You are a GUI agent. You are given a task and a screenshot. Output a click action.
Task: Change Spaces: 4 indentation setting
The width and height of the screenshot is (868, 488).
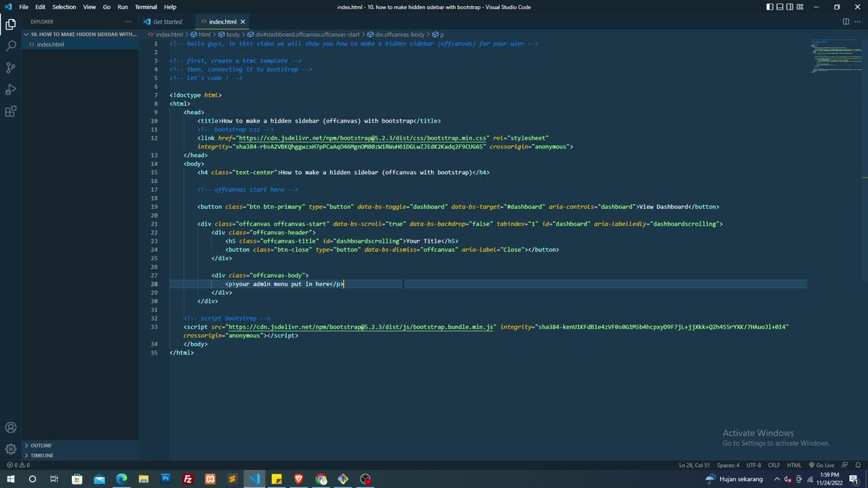[x=728, y=465]
